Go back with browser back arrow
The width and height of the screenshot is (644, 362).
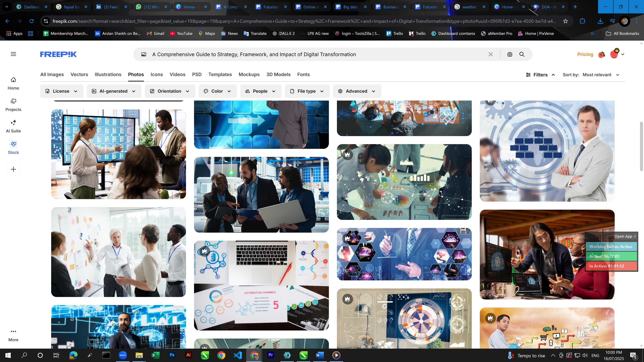click(7, 21)
